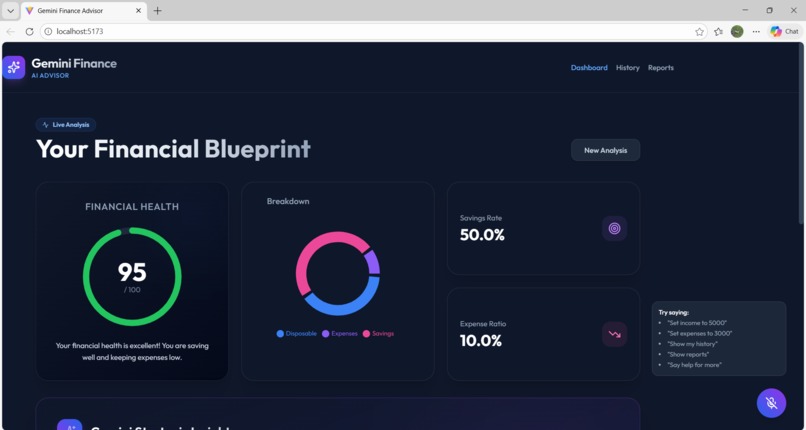Click the AI ADVISOR subtitle text
The image size is (806, 430).
(x=50, y=76)
